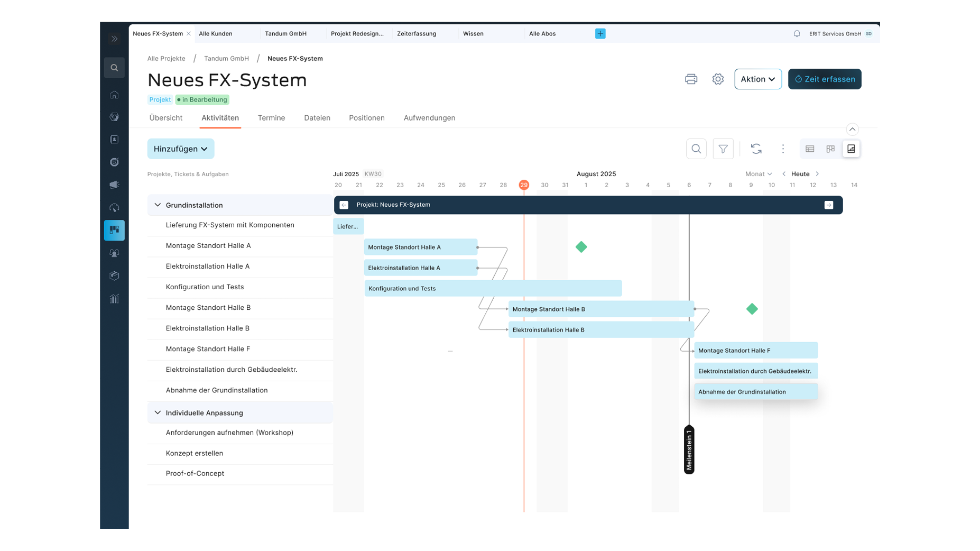Viewport: 980px width, 551px height.
Task: Open the Hinzufügen dropdown
Action: point(180,149)
